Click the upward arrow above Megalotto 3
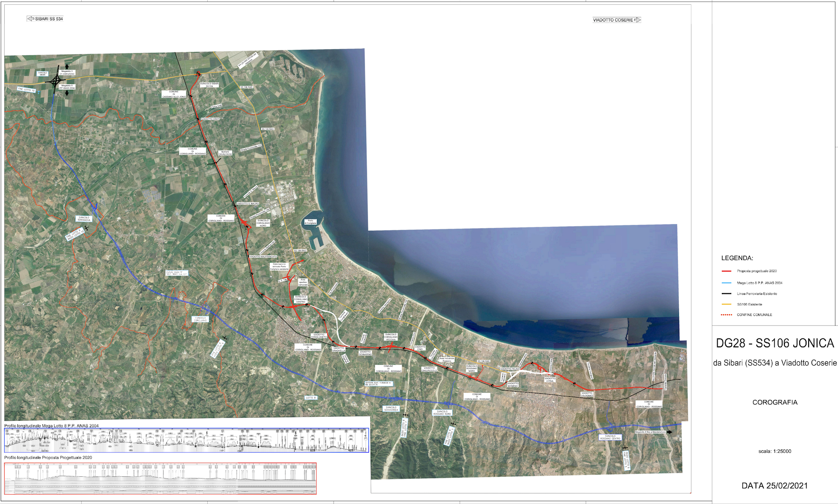 click(x=66, y=67)
